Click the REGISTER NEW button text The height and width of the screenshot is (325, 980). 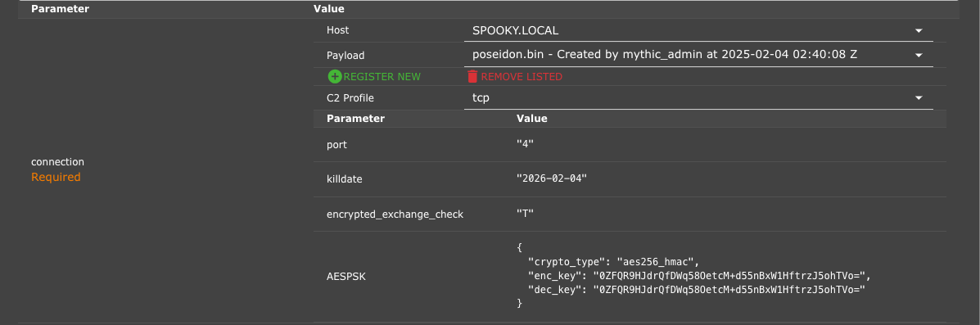[382, 76]
